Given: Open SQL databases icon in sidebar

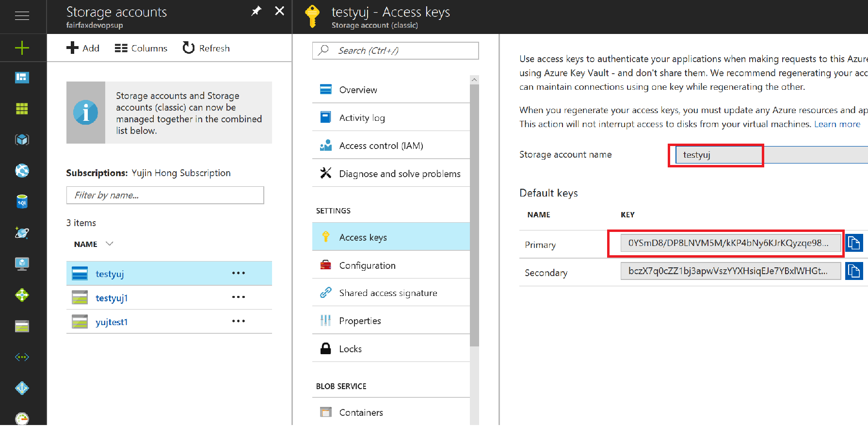Looking at the screenshot, I should click(22, 201).
